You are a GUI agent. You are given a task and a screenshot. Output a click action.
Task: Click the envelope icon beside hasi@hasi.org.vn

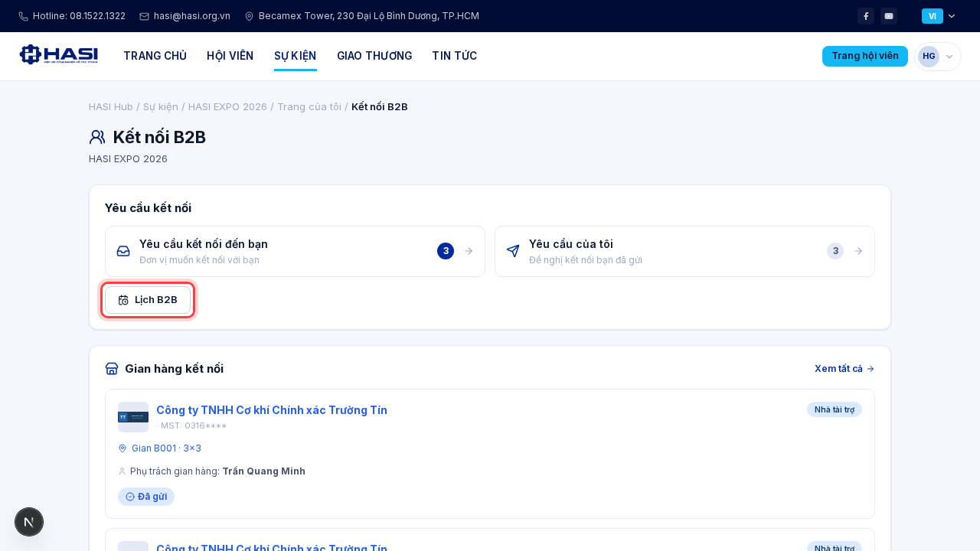tap(144, 16)
